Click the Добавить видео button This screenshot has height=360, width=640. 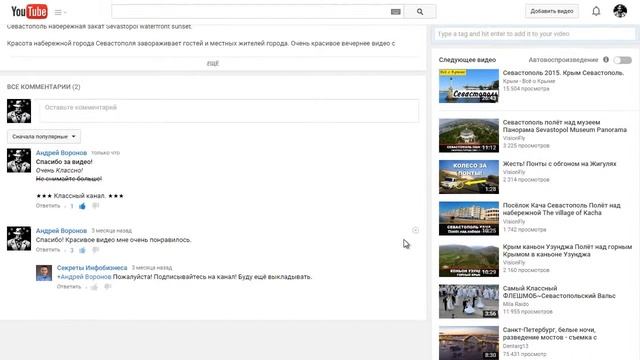point(551,11)
